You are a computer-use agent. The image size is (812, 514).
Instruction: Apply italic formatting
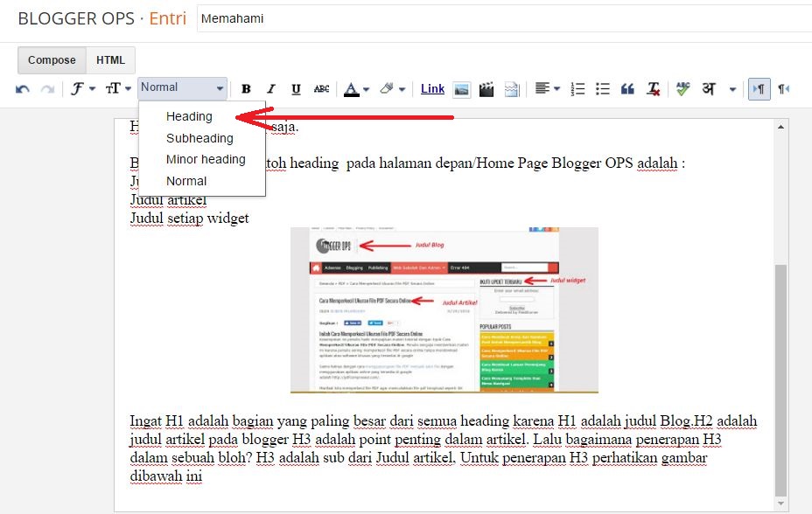(271, 88)
